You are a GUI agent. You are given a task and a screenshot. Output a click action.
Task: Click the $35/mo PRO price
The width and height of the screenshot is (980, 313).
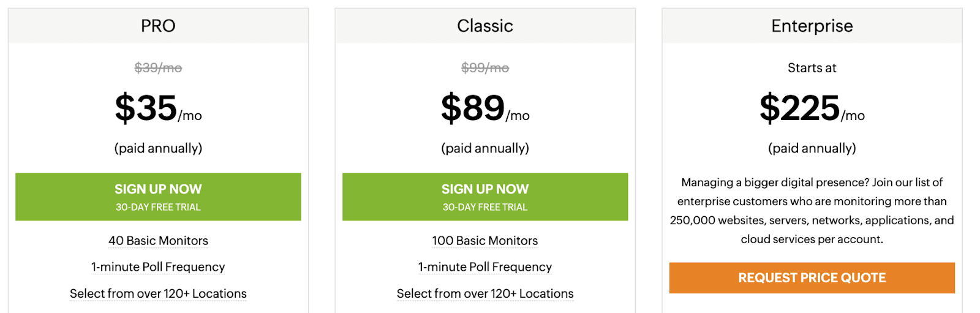coord(158,108)
